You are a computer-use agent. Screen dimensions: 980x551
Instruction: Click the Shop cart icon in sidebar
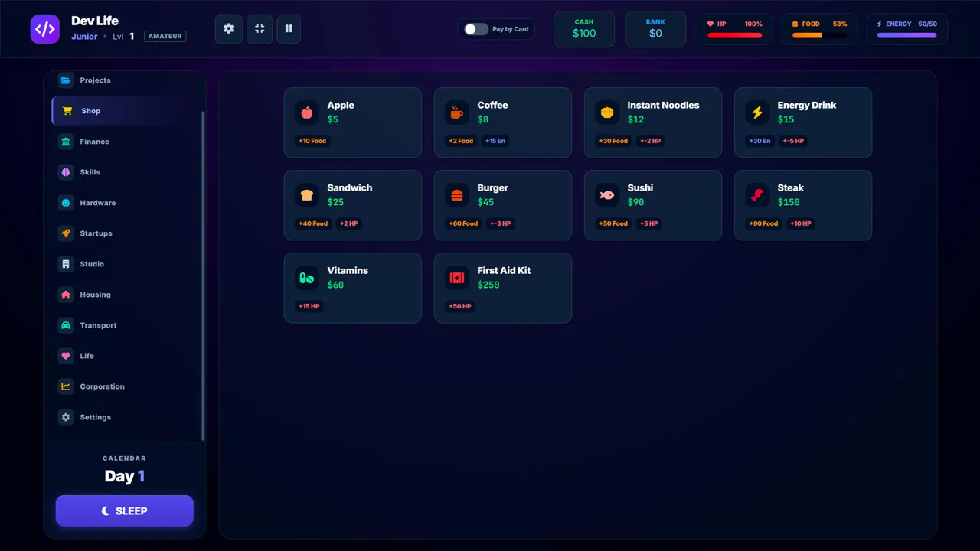(x=67, y=111)
